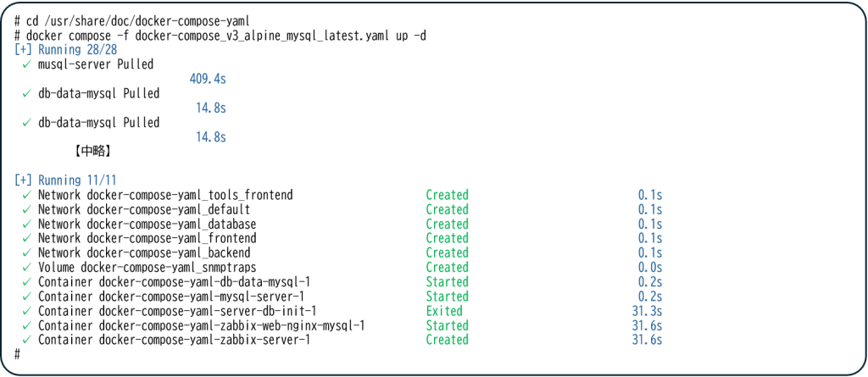Select checkmark beside Container docker-compose-yaml-mysql-server-1
868x377 pixels.
pos(27,297)
